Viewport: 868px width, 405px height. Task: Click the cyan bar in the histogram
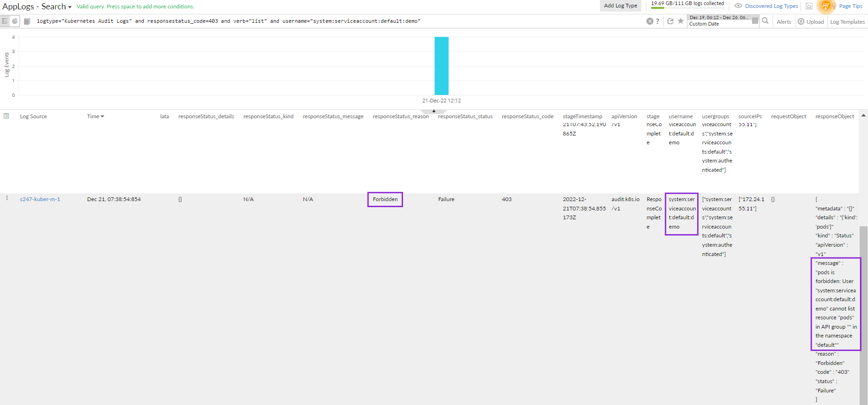click(x=441, y=66)
